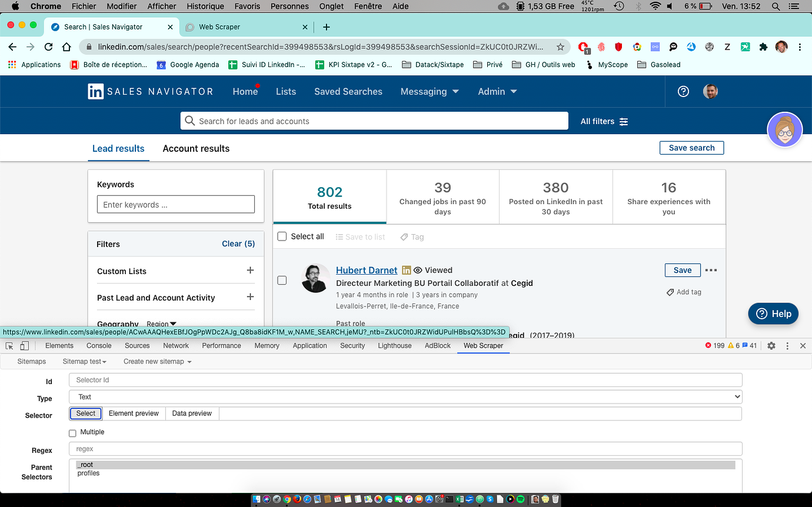This screenshot has height=507, width=812.
Task: Click the Chrome profile picture in toolbar
Action: (781, 46)
